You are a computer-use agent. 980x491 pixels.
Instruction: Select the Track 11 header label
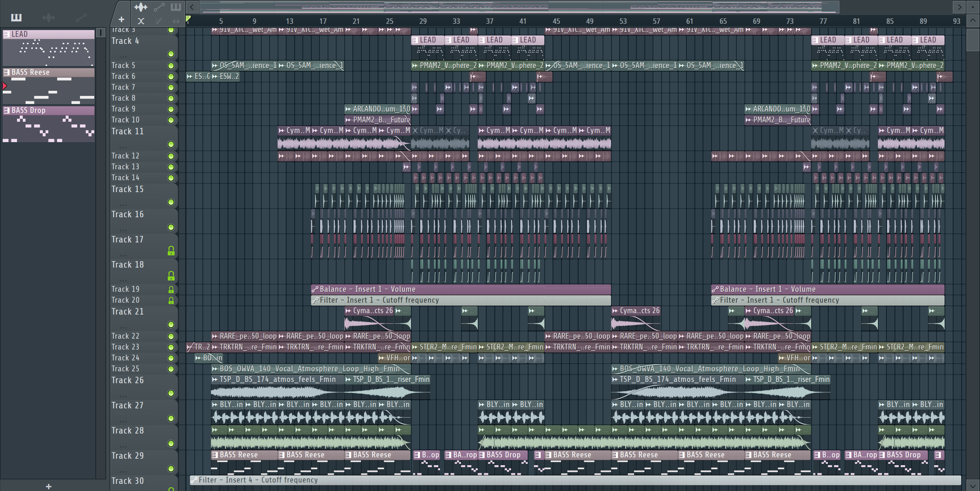[128, 132]
